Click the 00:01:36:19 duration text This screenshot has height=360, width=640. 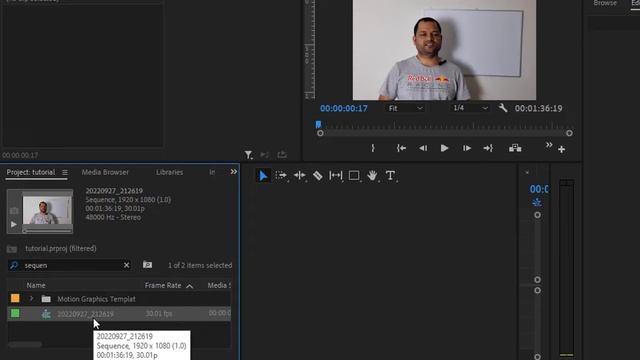pos(538,108)
